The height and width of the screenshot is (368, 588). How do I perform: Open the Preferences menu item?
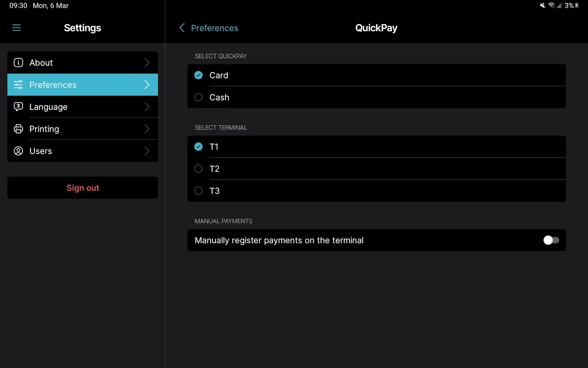[x=82, y=85]
